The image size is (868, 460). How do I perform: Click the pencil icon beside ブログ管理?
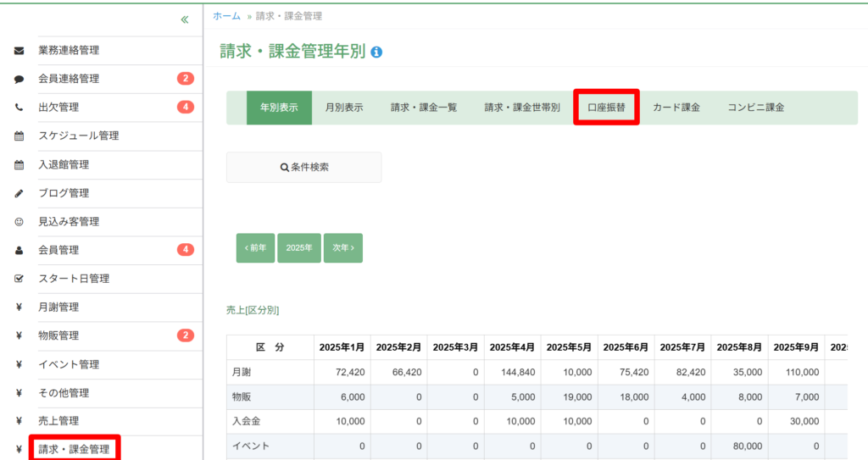coord(19,193)
